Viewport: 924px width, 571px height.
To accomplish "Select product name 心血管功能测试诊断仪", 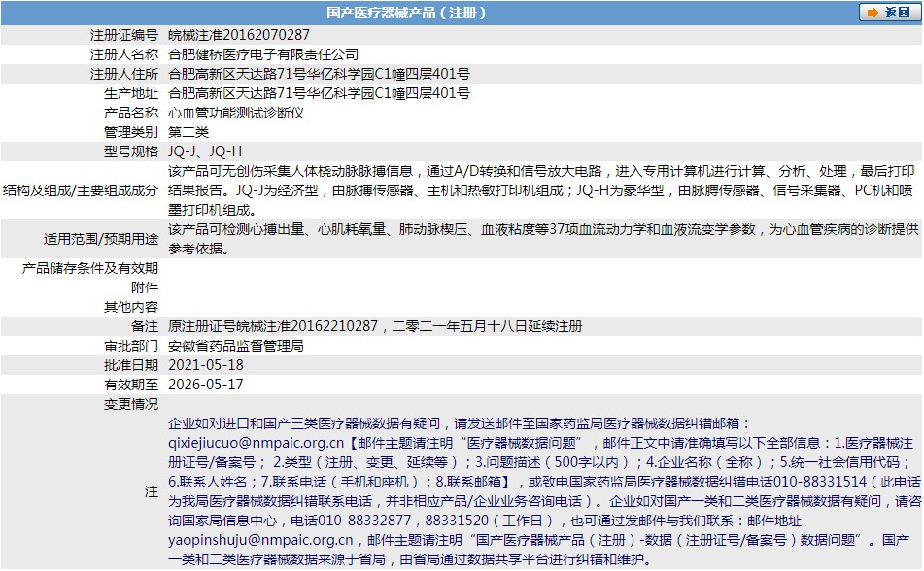I will (x=236, y=113).
